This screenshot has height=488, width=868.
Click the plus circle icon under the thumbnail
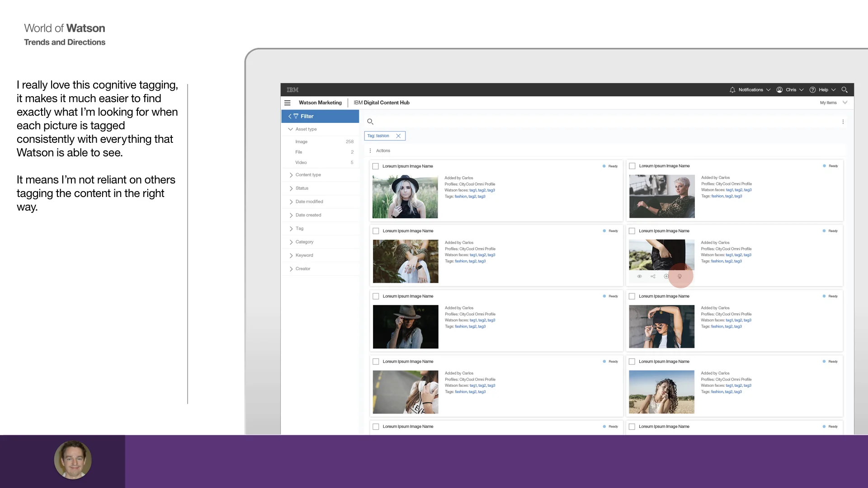tap(666, 276)
